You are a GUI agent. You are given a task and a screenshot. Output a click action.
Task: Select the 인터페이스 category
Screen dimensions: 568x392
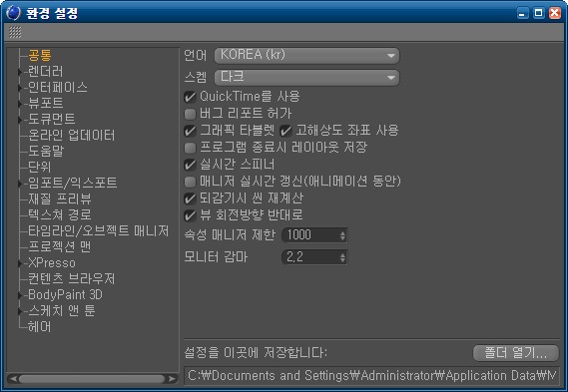pyautogui.click(x=58, y=87)
